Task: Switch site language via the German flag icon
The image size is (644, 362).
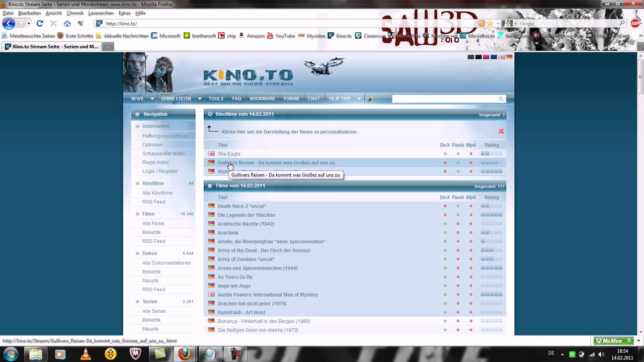Action: pos(509,57)
